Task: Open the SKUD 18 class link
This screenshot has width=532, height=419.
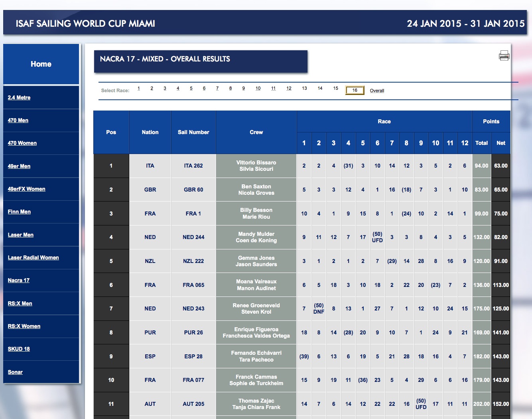Action: point(19,349)
